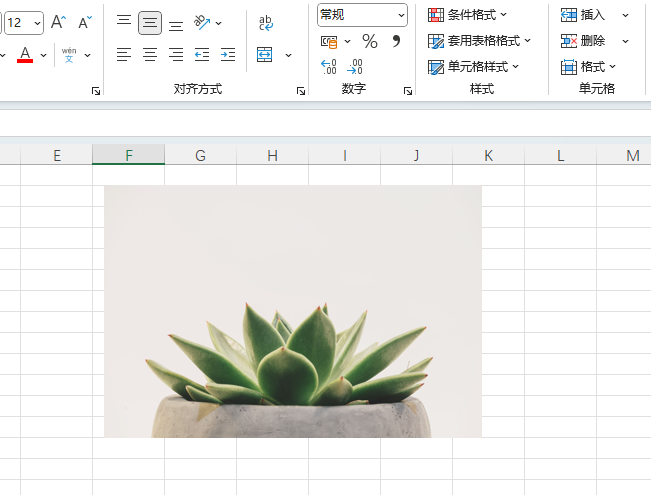The image size is (651, 495).
Task: Select column F header
Action: tap(128, 154)
